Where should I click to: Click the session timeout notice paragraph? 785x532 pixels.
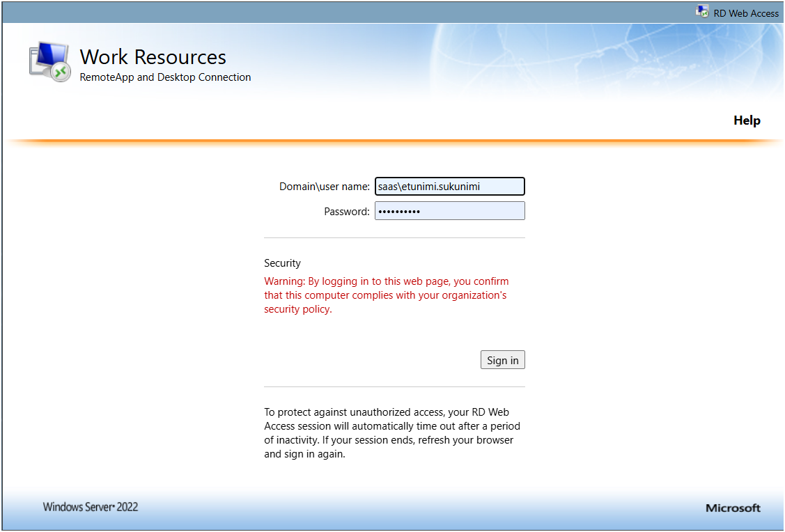point(391,433)
